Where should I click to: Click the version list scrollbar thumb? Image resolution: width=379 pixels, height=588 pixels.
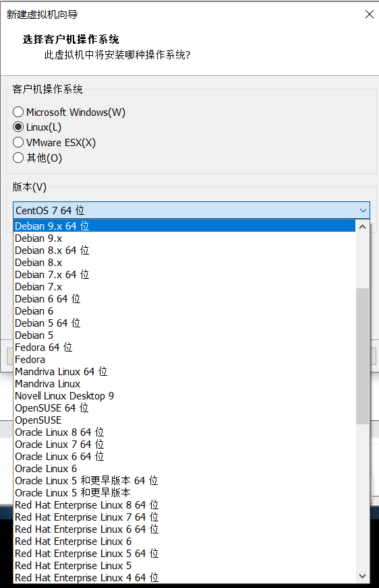362,356
